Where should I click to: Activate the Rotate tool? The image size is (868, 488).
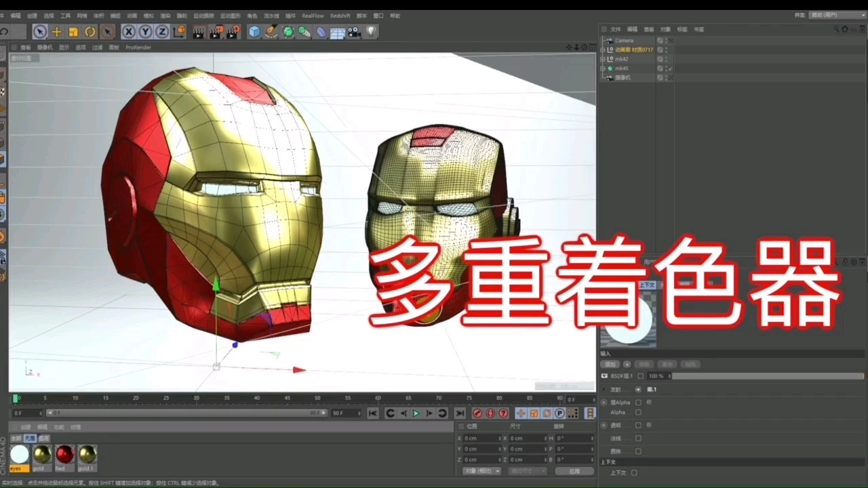point(90,32)
